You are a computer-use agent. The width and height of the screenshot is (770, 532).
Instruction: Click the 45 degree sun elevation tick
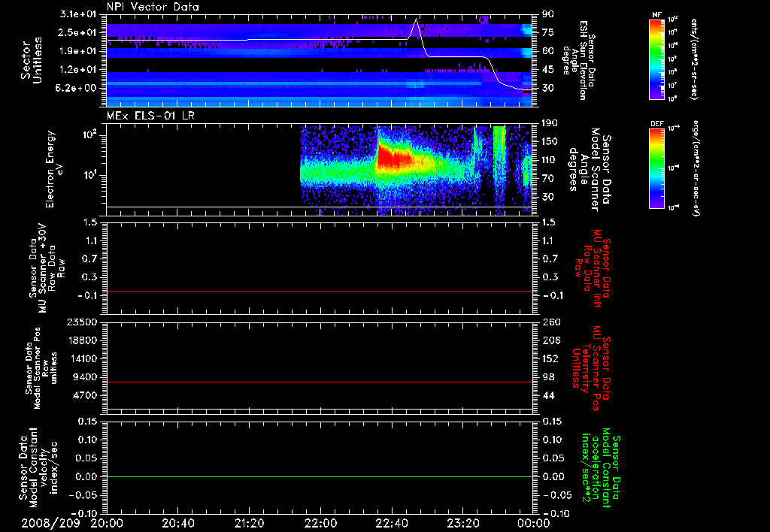click(x=548, y=69)
